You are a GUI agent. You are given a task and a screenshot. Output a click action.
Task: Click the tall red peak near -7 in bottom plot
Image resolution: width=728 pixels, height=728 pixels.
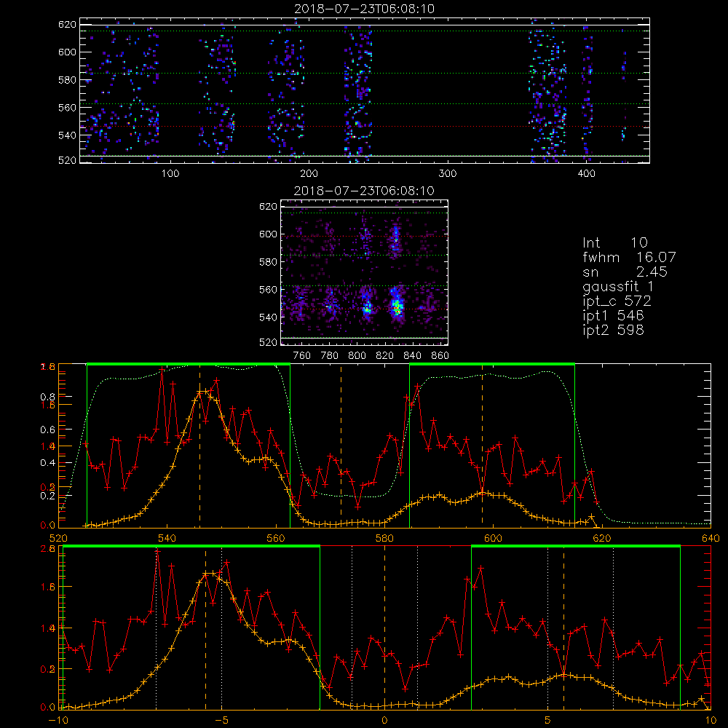(x=158, y=551)
